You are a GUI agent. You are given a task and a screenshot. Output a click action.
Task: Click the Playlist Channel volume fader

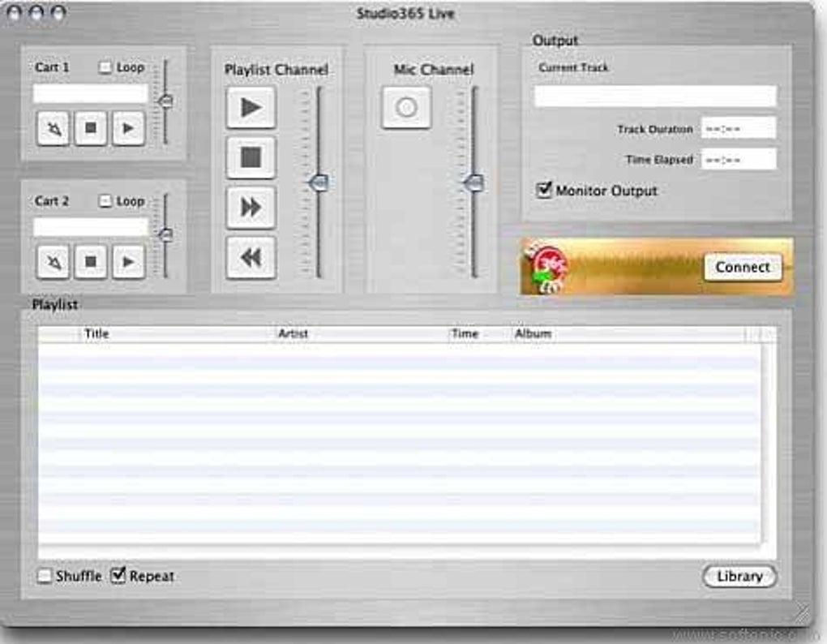[319, 182]
